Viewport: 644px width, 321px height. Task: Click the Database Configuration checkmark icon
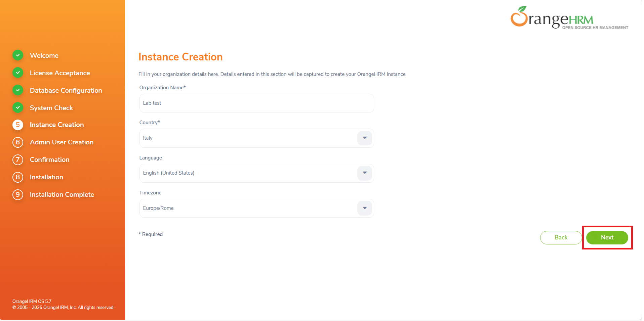pos(18,90)
